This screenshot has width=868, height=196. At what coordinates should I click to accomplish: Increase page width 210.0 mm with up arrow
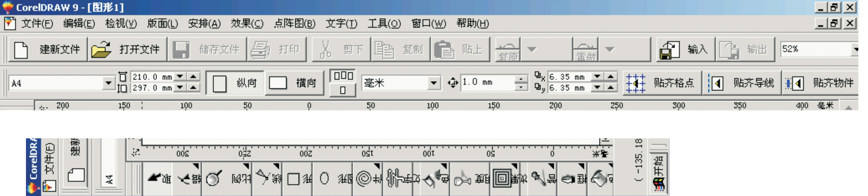(193, 76)
